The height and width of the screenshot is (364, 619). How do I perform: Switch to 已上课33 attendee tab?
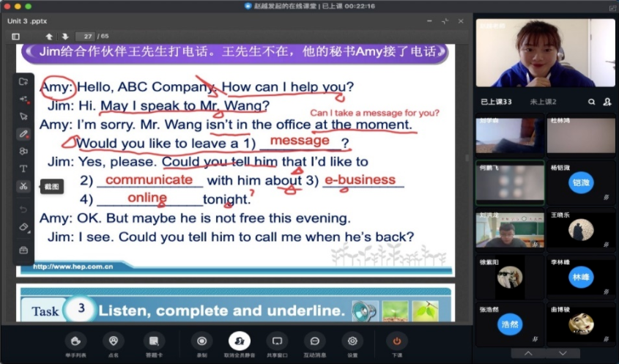click(x=496, y=102)
